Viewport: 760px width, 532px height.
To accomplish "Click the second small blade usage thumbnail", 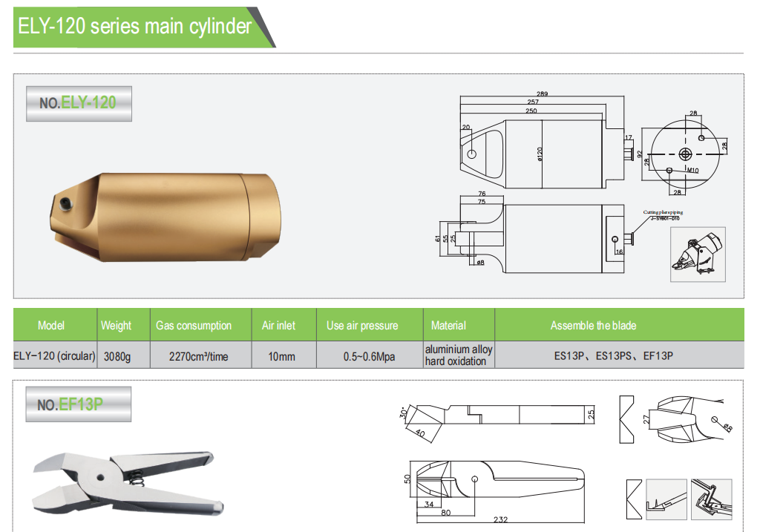I will (x=711, y=499).
